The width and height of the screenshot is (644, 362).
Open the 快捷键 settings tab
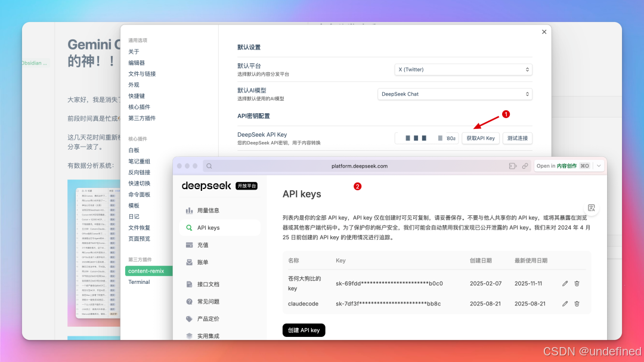(x=137, y=96)
